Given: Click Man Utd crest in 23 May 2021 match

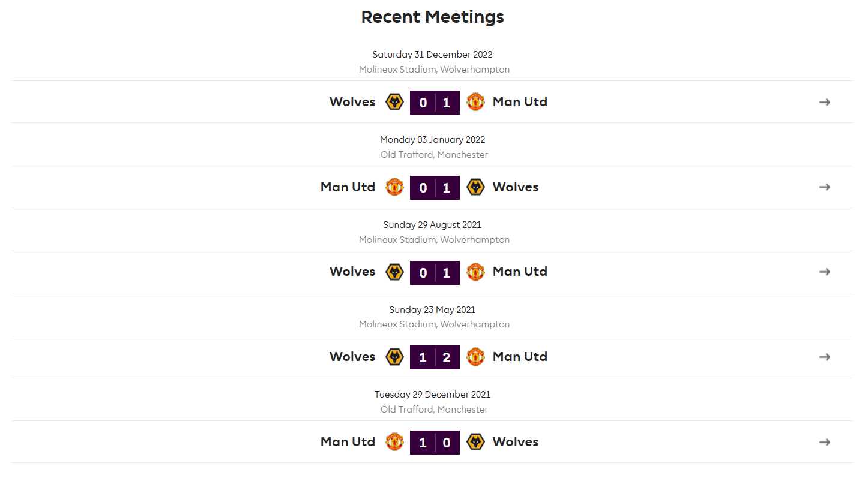Looking at the screenshot, I should 475,357.
